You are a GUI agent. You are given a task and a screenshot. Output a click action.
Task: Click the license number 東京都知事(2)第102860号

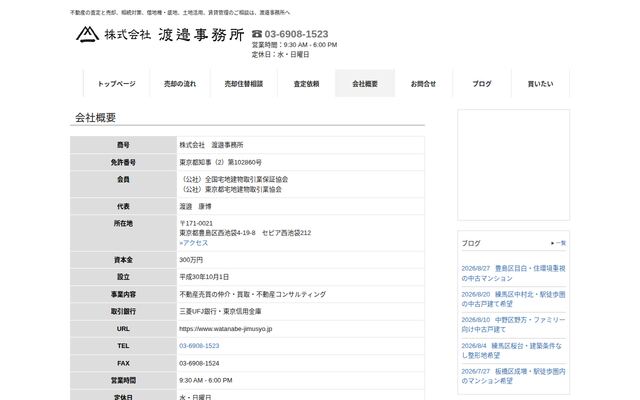point(220,162)
